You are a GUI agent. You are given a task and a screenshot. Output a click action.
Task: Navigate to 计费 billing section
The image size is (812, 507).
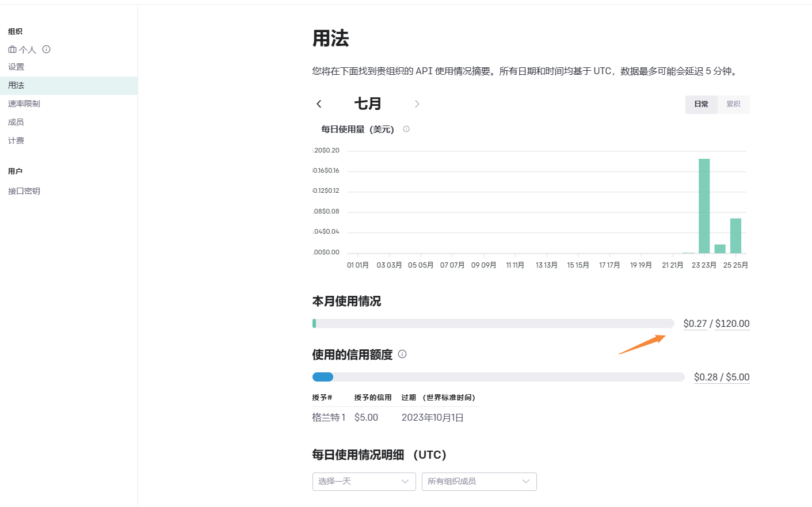tap(15, 140)
